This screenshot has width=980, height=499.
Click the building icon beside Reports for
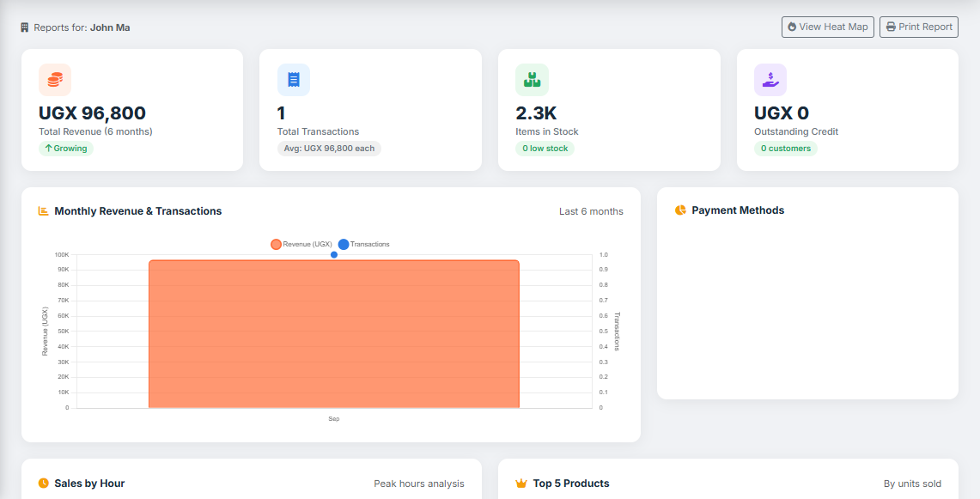[x=25, y=27]
